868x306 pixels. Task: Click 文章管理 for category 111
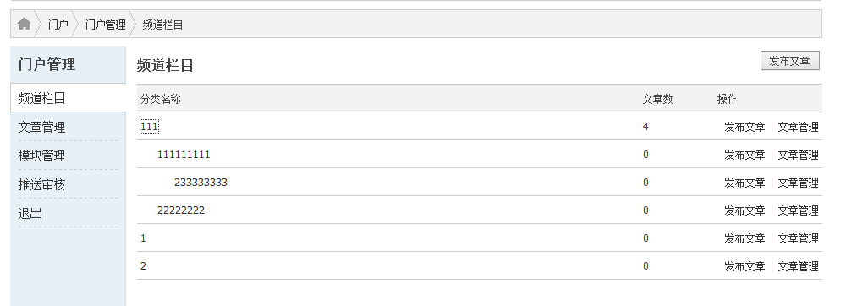(799, 127)
